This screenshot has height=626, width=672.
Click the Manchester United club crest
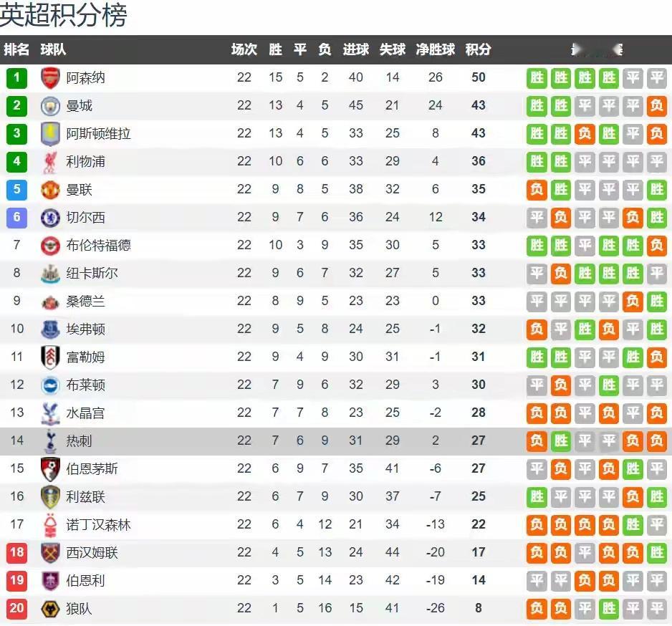click(50, 189)
